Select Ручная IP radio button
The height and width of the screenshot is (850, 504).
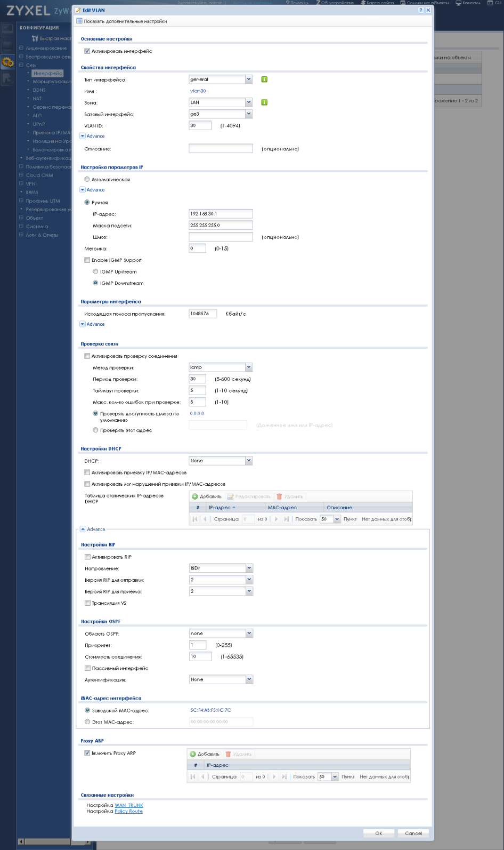pos(87,202)
